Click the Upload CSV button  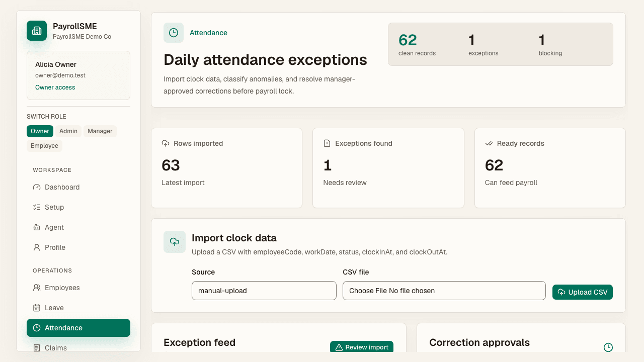(x=583, y=292)
